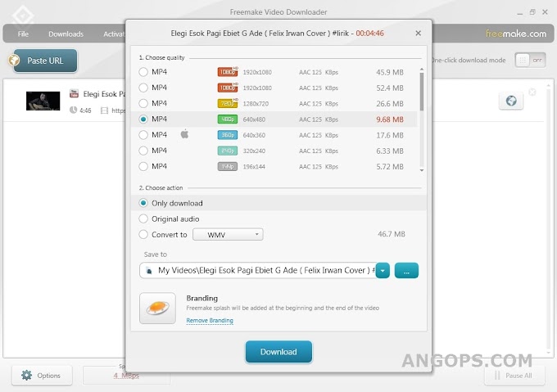Open the Options settings button
Screen dimensions: 557x392
coord(42,376)
